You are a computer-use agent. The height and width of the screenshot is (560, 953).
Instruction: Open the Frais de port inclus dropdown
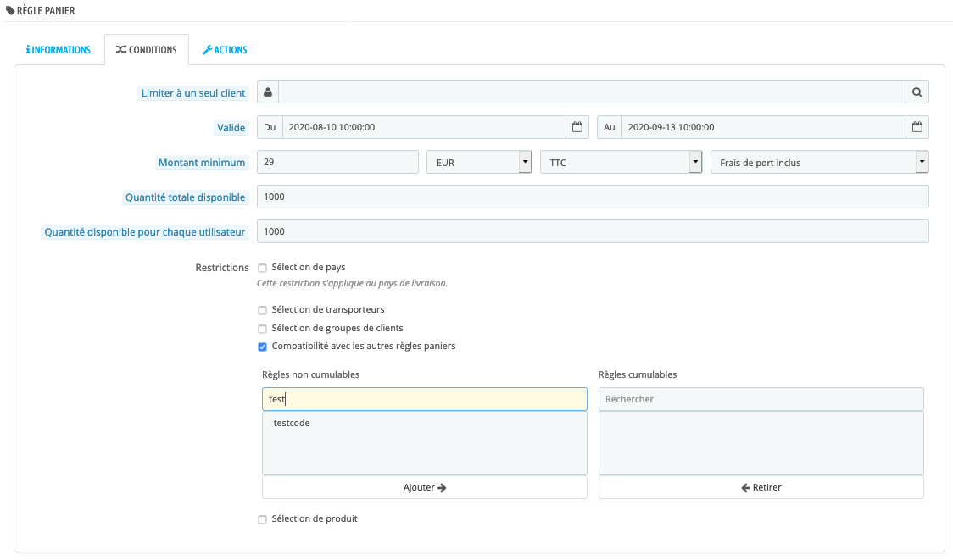tap(820, 162)
